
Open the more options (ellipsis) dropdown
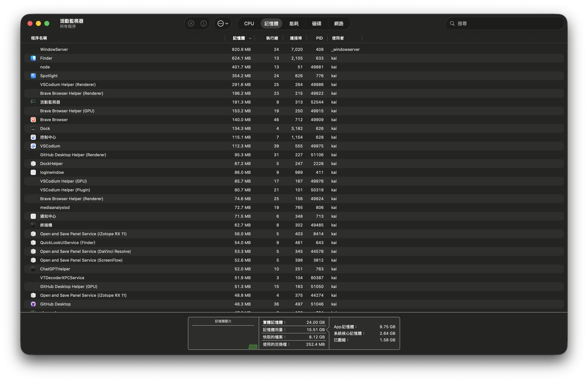coord(222,23)
